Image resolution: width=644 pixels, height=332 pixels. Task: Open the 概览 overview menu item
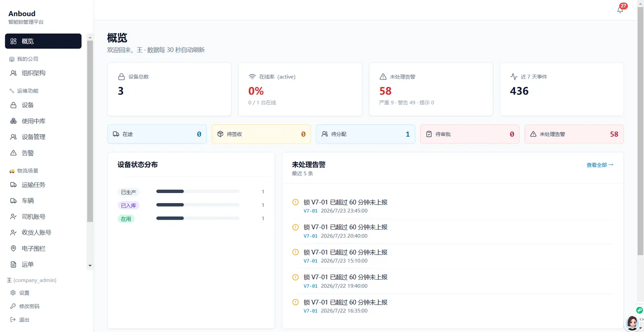[x=43, y=41]
